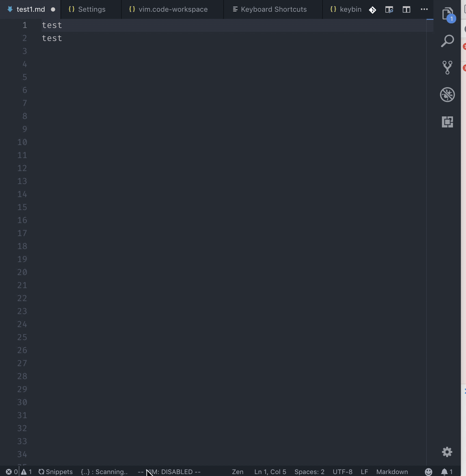466x476 pixels.
Task: Click the smiley feedback icon in status bar
Action: point(428,472)
